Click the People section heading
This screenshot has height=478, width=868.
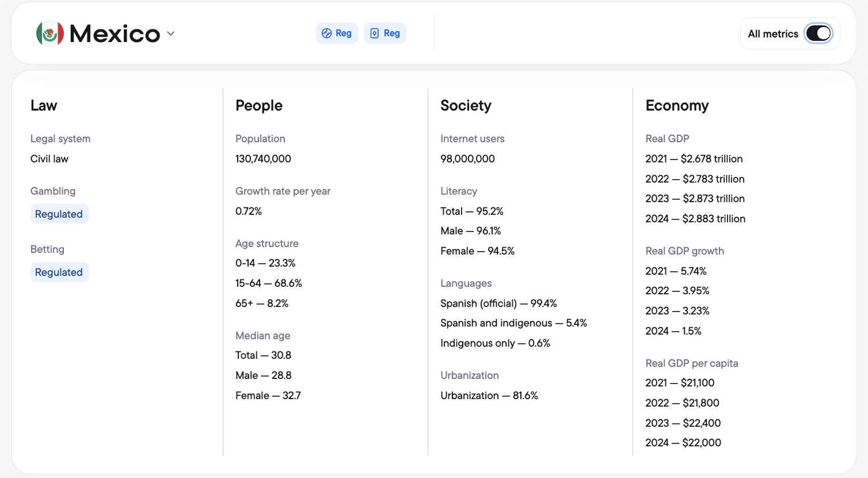point(259,105)
